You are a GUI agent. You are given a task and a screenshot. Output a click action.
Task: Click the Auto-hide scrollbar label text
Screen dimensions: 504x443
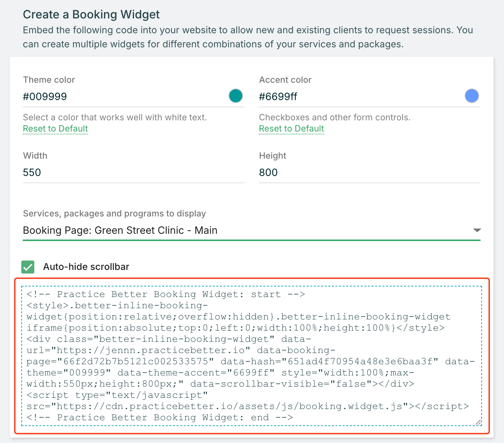pos(86,267)
